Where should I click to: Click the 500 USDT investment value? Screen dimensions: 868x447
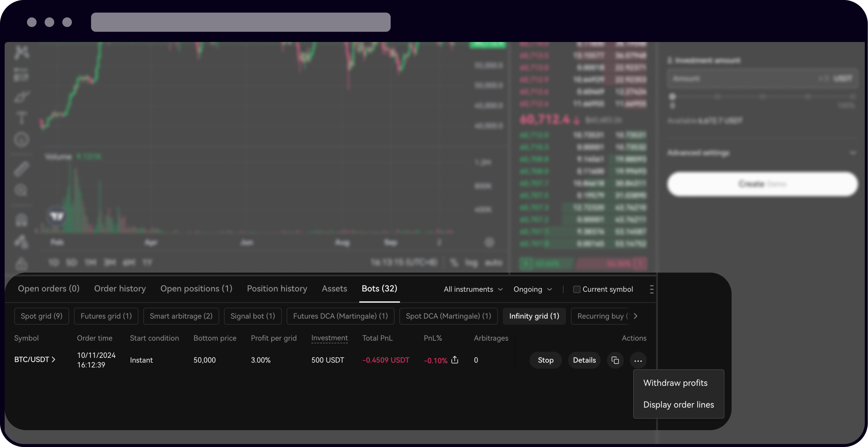[x=327, y=360]
